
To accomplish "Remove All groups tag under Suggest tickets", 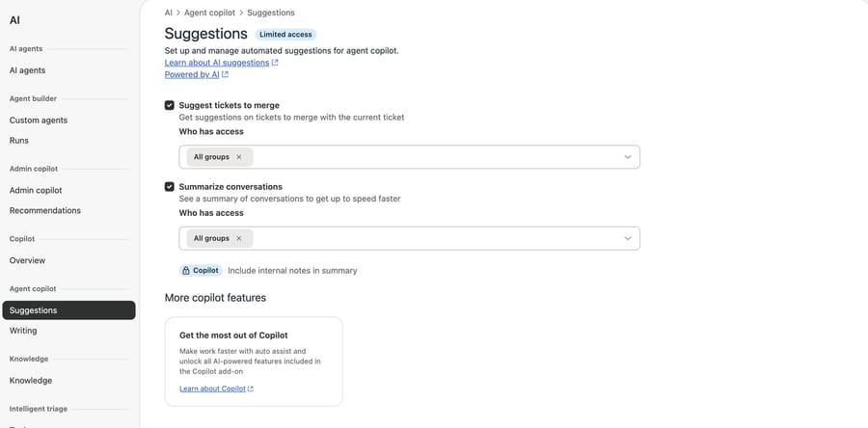I will pos(238,157).
